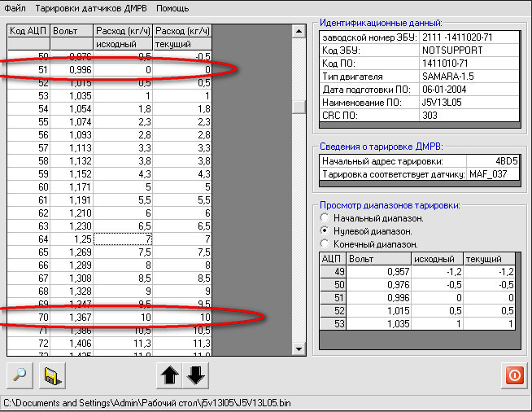Click ADC code cell 68 in main table
Screen dimensions: 532x412
[28, 291]
